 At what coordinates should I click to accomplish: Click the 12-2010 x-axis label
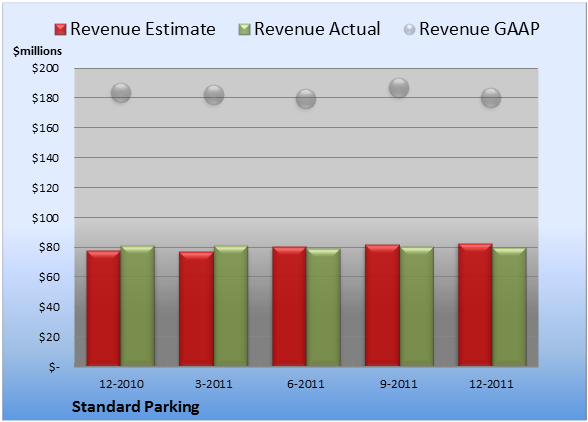tap(121, 384)
